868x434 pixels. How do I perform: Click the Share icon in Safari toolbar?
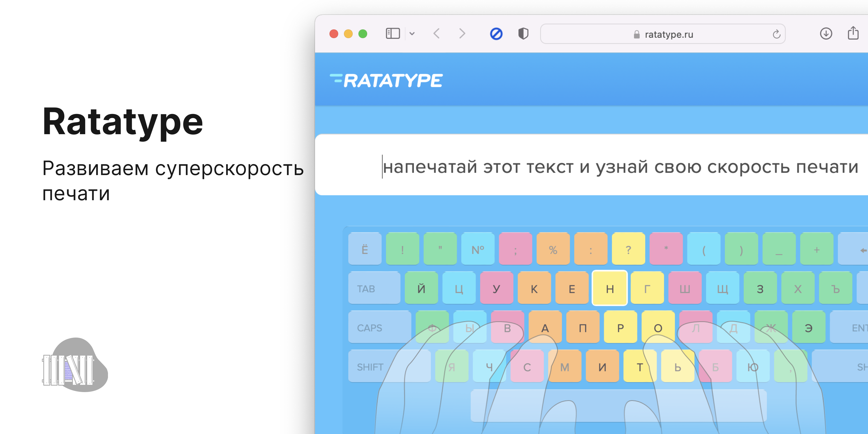853,33
